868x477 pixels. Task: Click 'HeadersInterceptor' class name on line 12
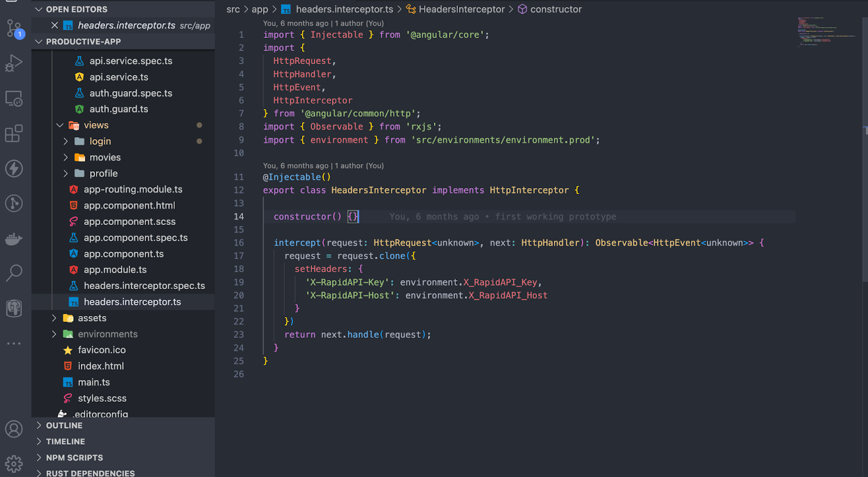click(x=379, y=190)
